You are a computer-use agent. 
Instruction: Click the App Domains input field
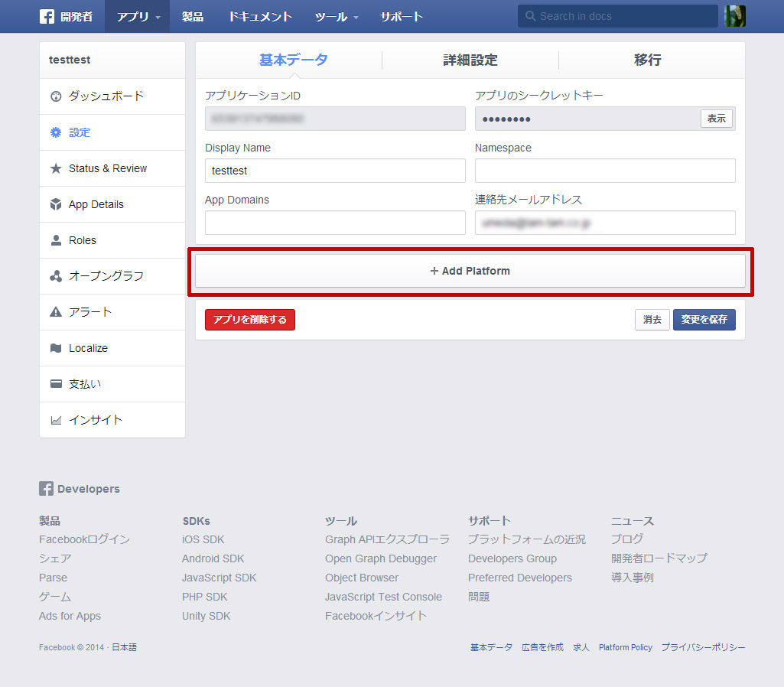coord(335,223)
